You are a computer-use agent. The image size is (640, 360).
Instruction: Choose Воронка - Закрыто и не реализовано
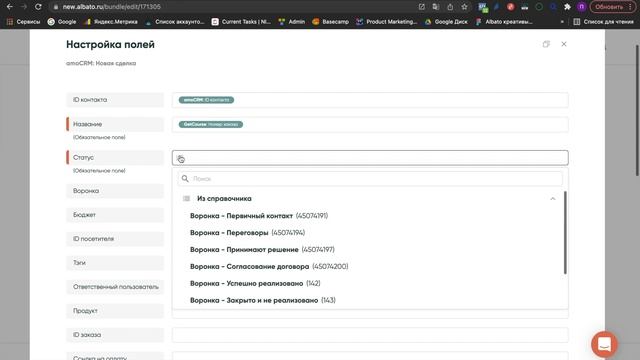pos(262,300)
